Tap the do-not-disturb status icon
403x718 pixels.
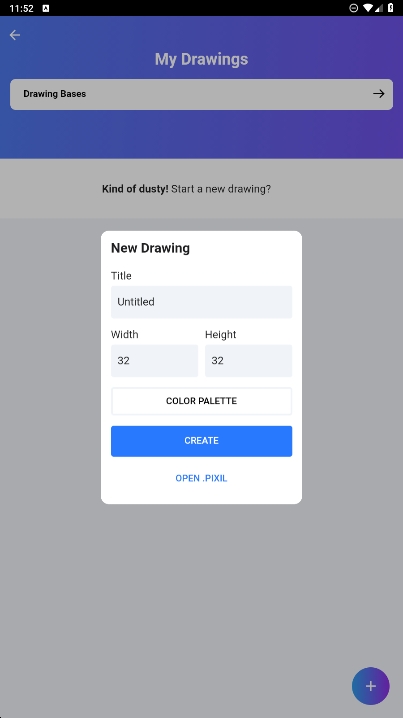tap(354, 8)
